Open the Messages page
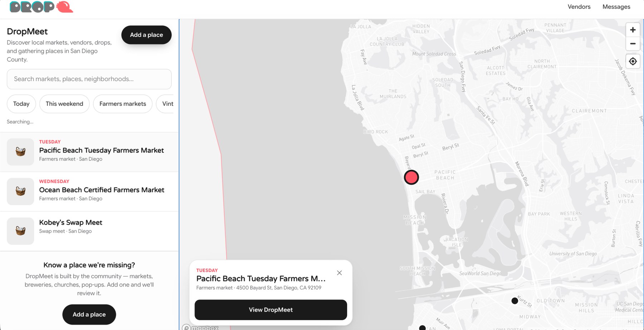Viewport: 644px width, 330px height. point(616,7)
